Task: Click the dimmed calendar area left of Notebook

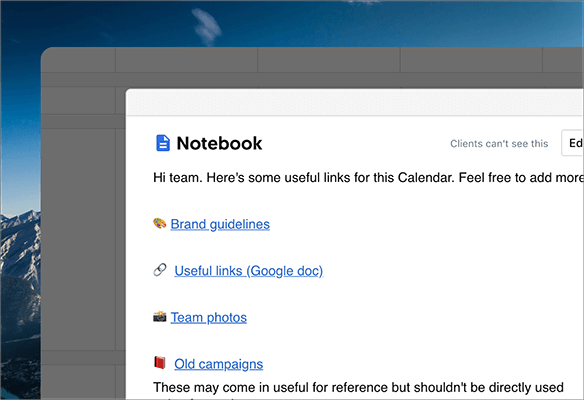Action: [83, 238]
